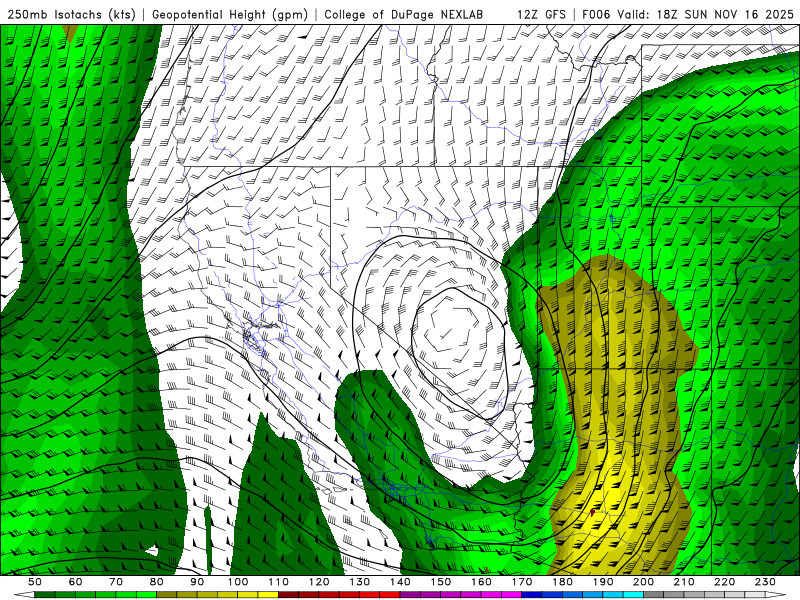Click the '170' colorbar label
800x600 pixels.
pos(522,582)
